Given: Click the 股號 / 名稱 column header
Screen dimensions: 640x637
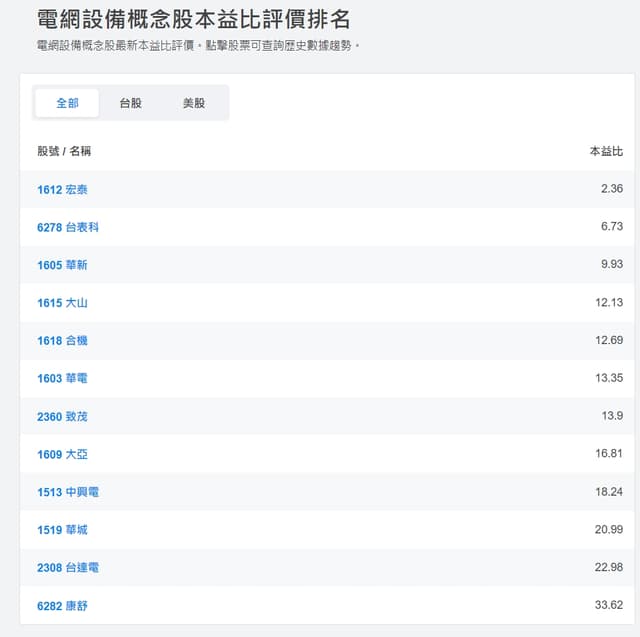Looking at the screenshot, I should pyautogui.click(x=64, y=151).
